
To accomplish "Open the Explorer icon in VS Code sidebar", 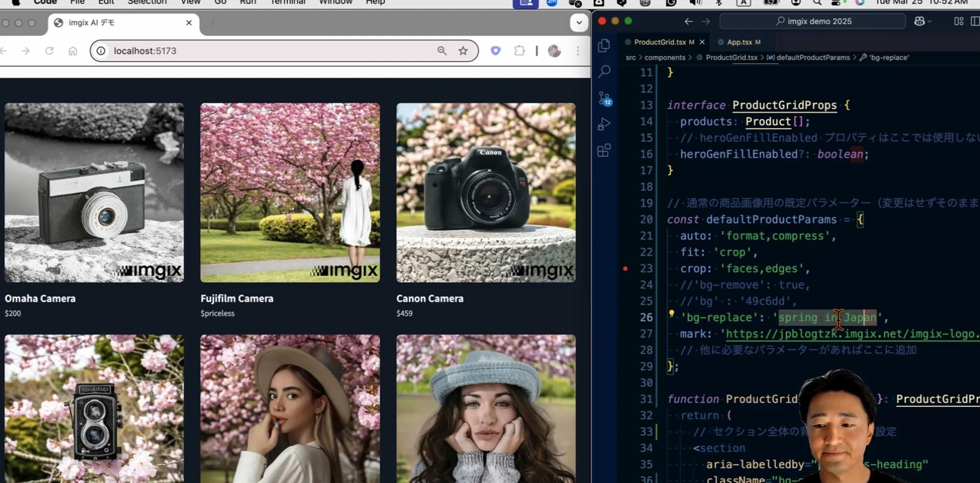I will [604, 46].
